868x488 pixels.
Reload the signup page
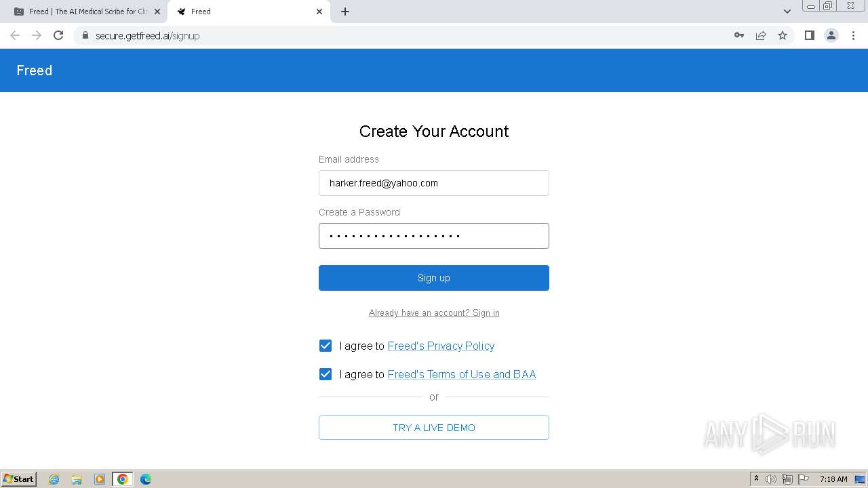(x=58, y=35)
